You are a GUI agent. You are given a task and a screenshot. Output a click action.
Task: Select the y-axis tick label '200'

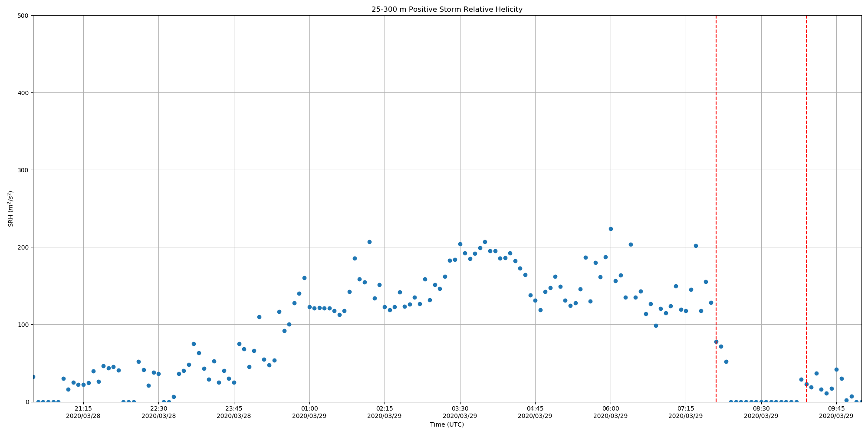23,247
